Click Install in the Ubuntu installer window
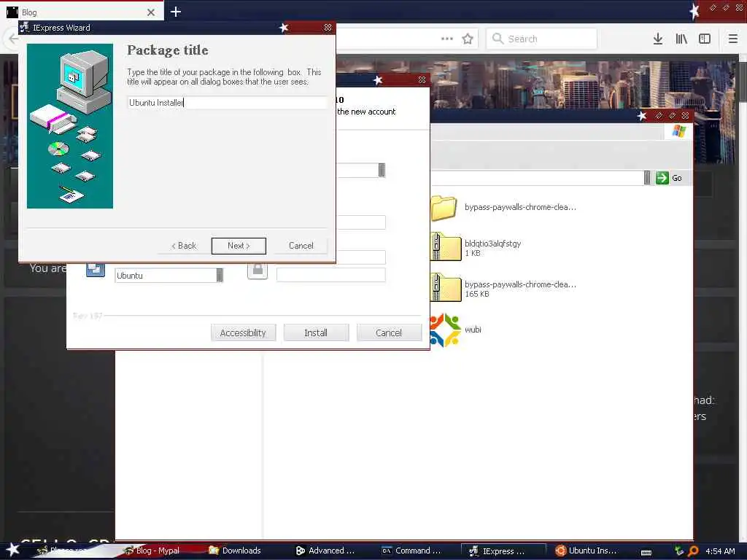The image size is (747, 560). click(x=316, y=332)
